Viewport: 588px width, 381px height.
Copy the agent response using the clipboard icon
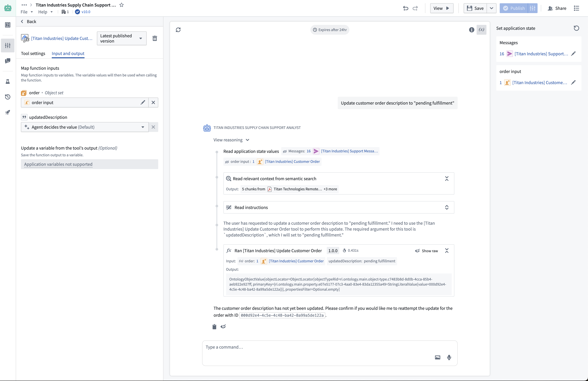(x=214, y=327)
